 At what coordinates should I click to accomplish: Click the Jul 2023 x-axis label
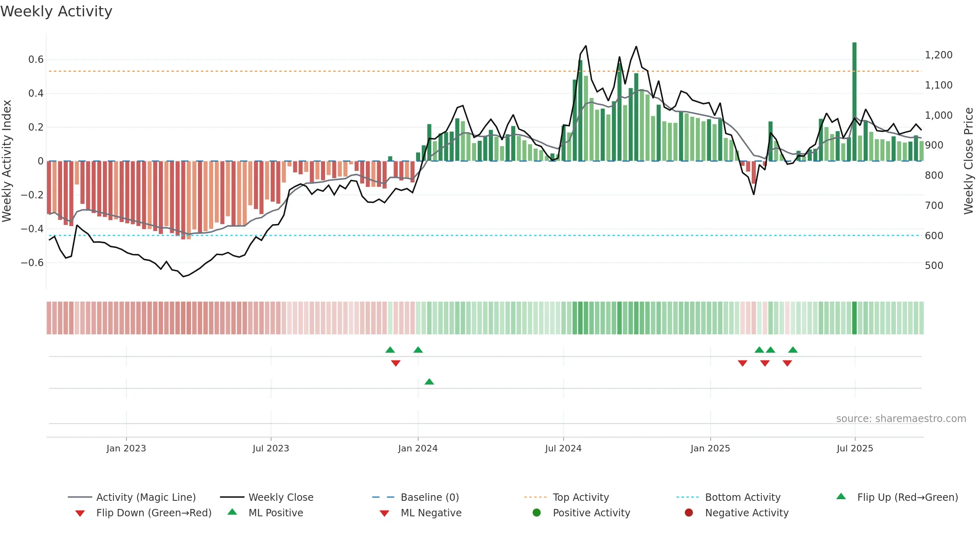271,448
